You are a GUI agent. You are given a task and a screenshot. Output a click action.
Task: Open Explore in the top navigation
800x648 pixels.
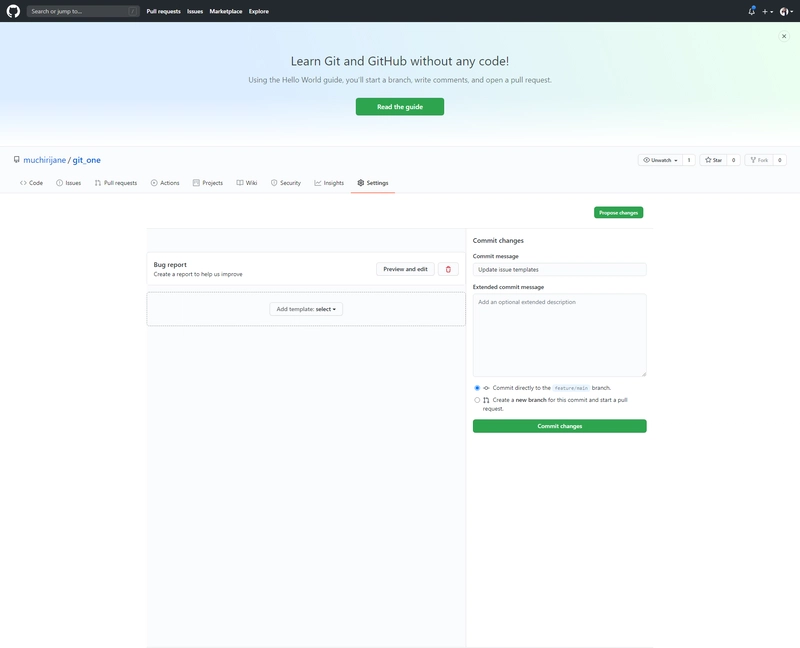click(259, 11)
